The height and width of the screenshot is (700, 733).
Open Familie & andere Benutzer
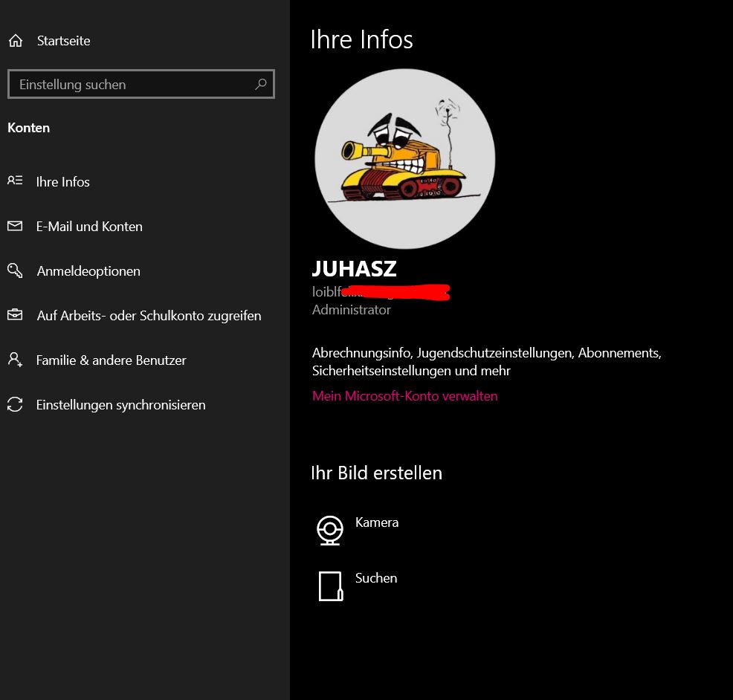111,360
